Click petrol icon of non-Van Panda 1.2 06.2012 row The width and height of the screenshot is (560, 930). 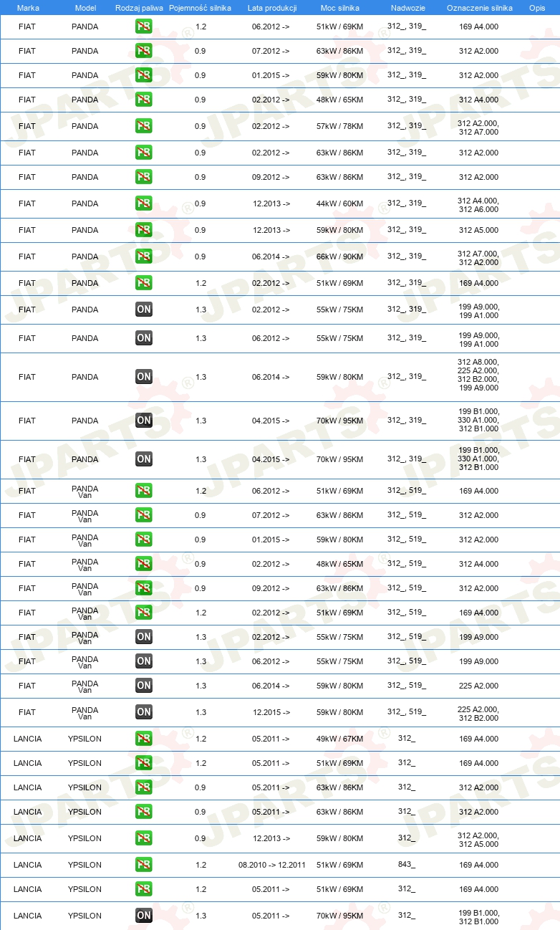144,27
